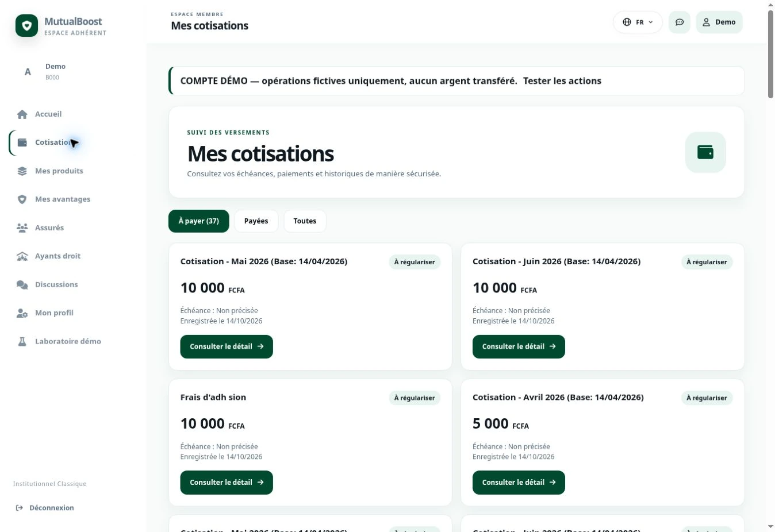Click the Frais d'adh sion title

213,398
